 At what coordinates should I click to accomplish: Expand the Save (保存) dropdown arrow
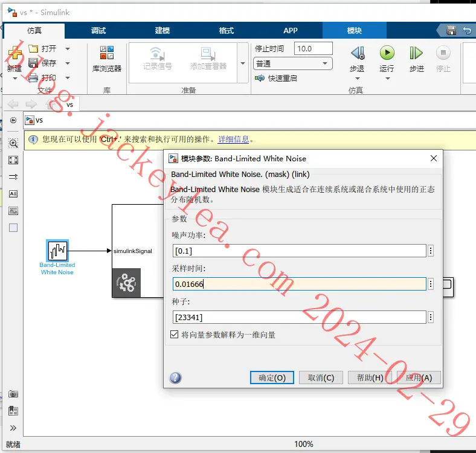pos(68,63)
